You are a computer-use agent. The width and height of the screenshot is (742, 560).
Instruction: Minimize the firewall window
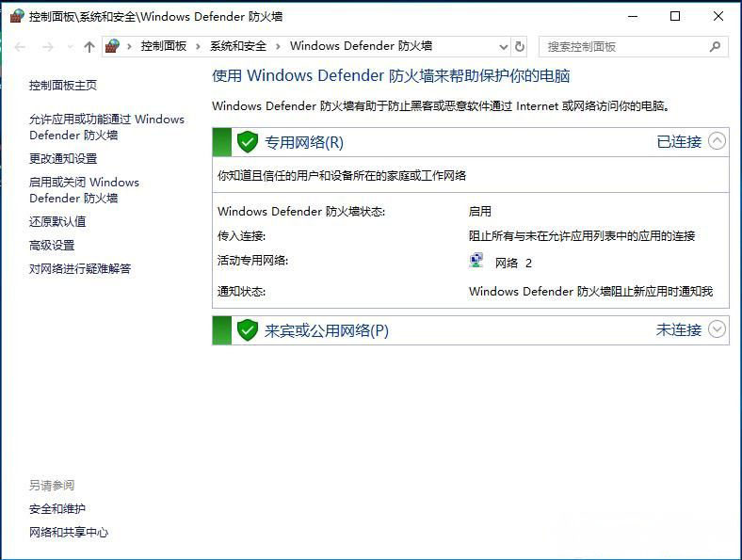point(633,17)
